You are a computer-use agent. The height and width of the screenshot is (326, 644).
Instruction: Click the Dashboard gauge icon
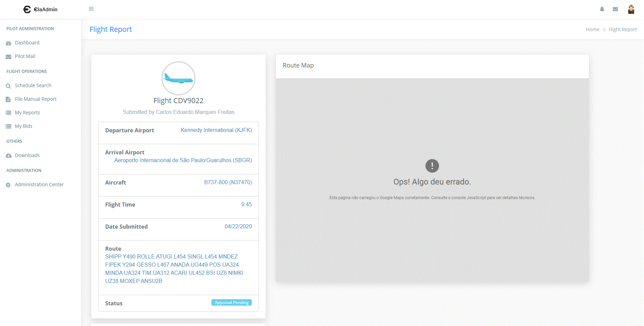(x=8, y=43)
